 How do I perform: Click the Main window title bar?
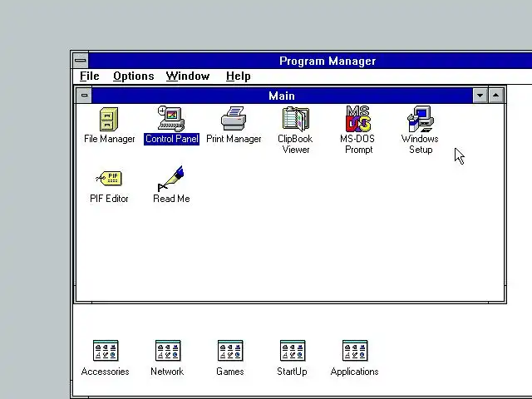click(x=282, y=96)
